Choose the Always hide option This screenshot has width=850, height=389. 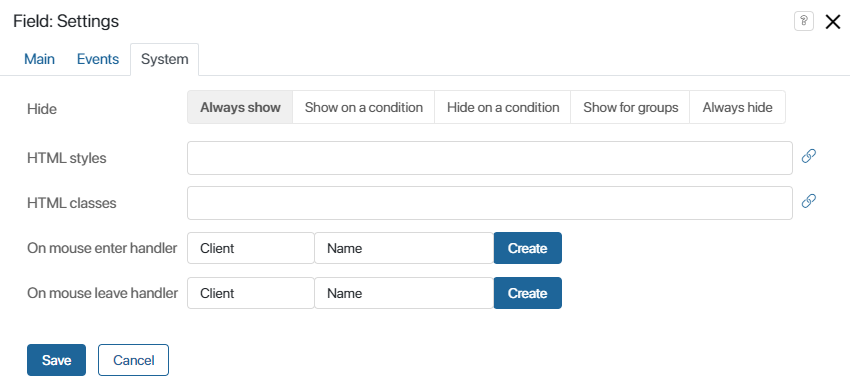pyautogui.click(x=737, y=107)
